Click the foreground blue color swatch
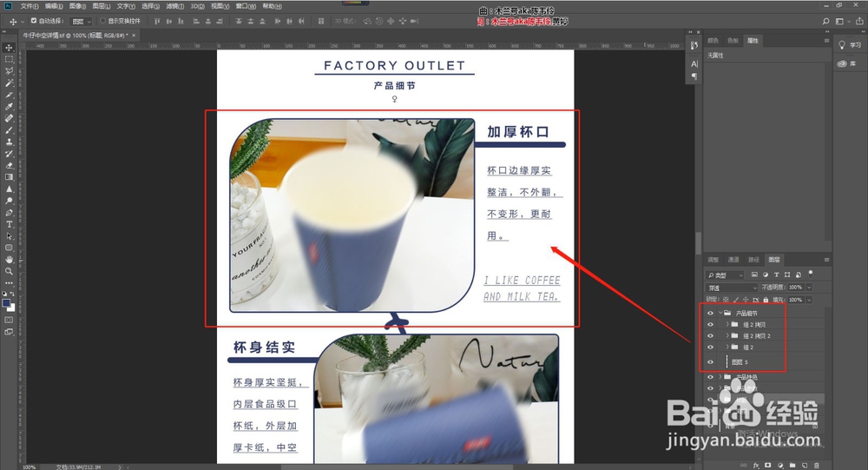The image size is (868, 470). pyautogui.click(x=6, y=303)
